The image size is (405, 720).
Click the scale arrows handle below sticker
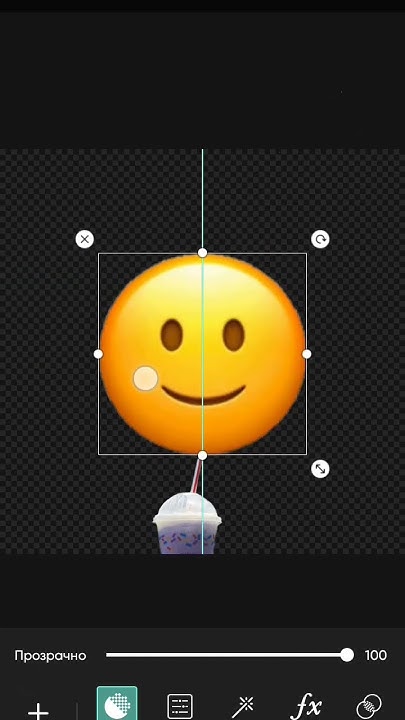[x=320, y=469]
